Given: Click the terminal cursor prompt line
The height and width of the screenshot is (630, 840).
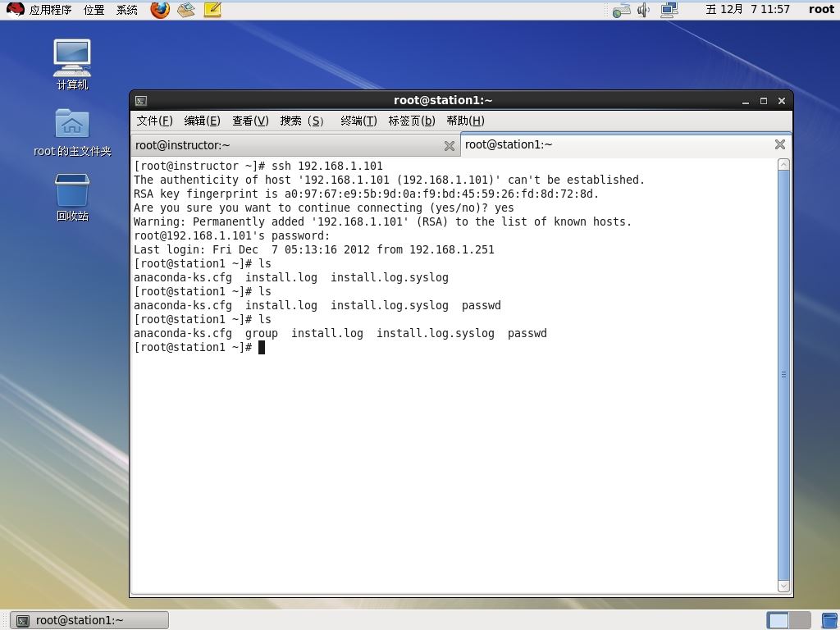Looking at the screenshot, I should (199, 347).
